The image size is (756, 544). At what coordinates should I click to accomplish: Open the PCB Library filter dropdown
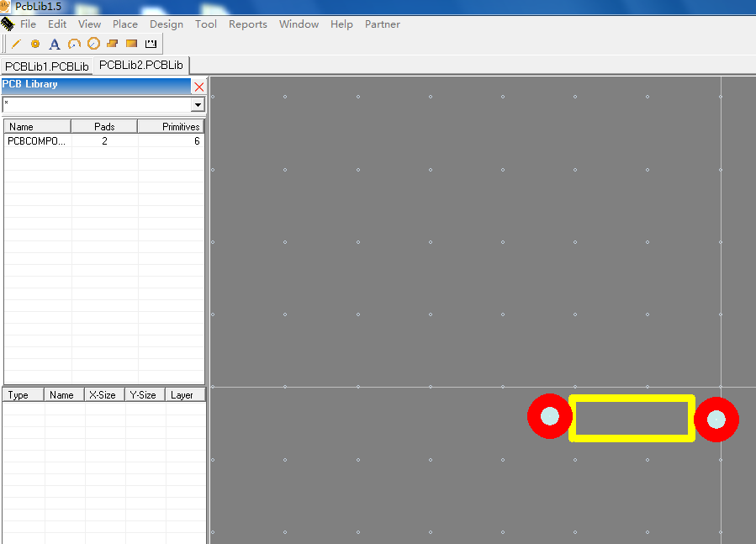click(x=198, y=105)
